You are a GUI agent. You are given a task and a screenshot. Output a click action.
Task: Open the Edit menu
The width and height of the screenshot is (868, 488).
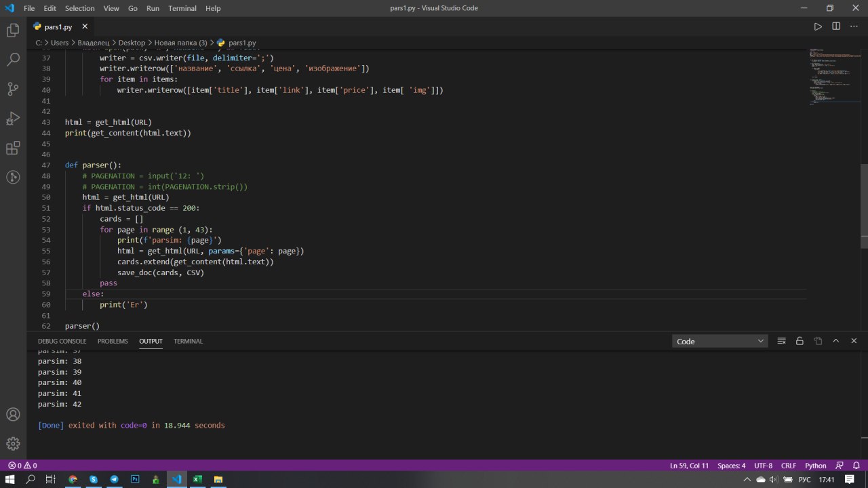[x=50, y=8]
